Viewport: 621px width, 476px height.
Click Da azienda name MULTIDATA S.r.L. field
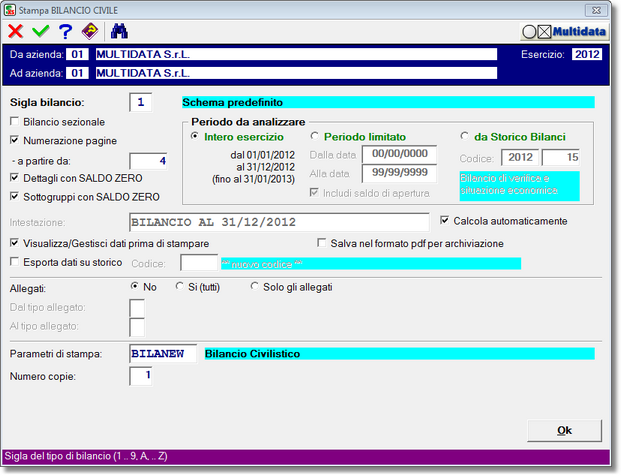(296, 54)
